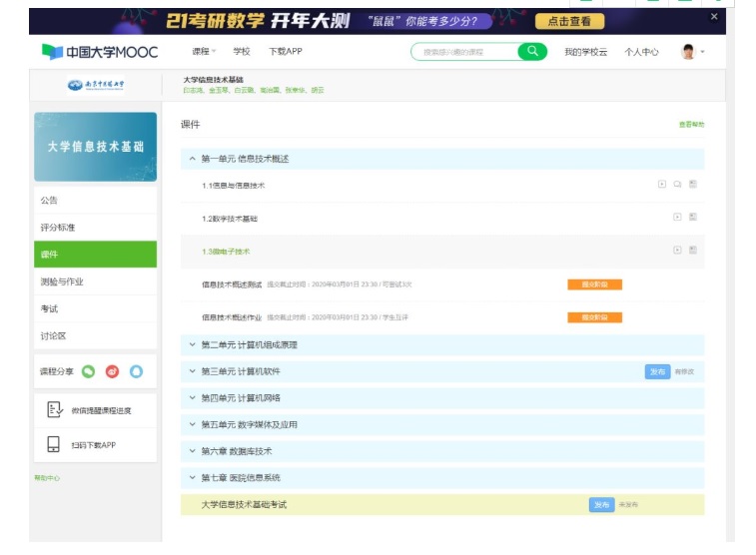Click the green search magnifier button
Screen dimensions: 756x555
532,51
